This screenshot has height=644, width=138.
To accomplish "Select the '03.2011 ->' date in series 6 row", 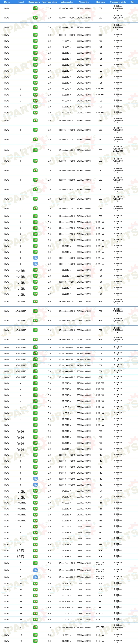I will tap(67, 533).
